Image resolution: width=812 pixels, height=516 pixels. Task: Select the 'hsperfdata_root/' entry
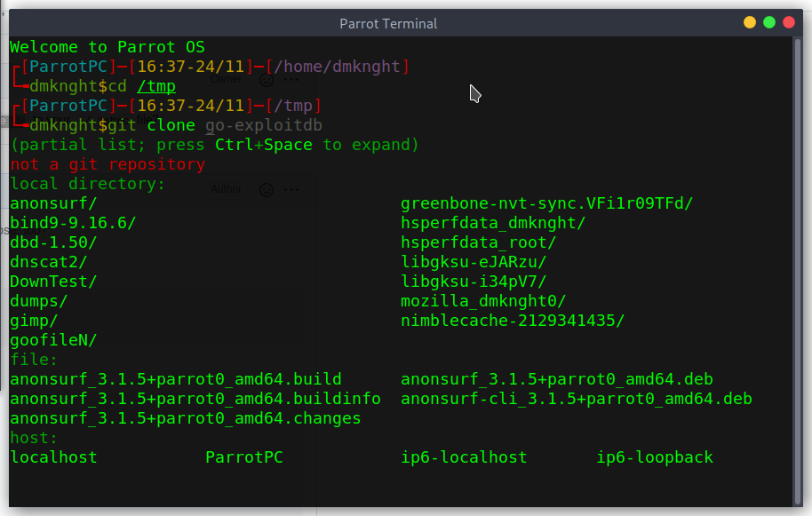[x=479, y=242]
